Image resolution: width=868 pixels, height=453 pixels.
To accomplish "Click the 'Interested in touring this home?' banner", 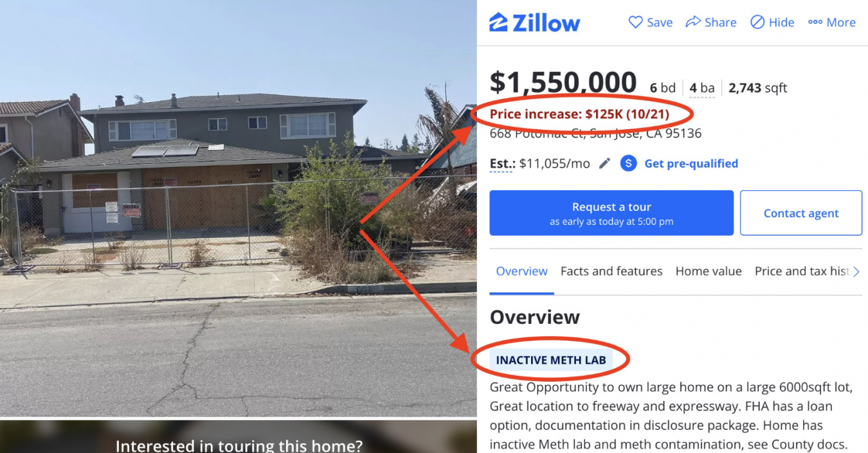I will [238, 444].
